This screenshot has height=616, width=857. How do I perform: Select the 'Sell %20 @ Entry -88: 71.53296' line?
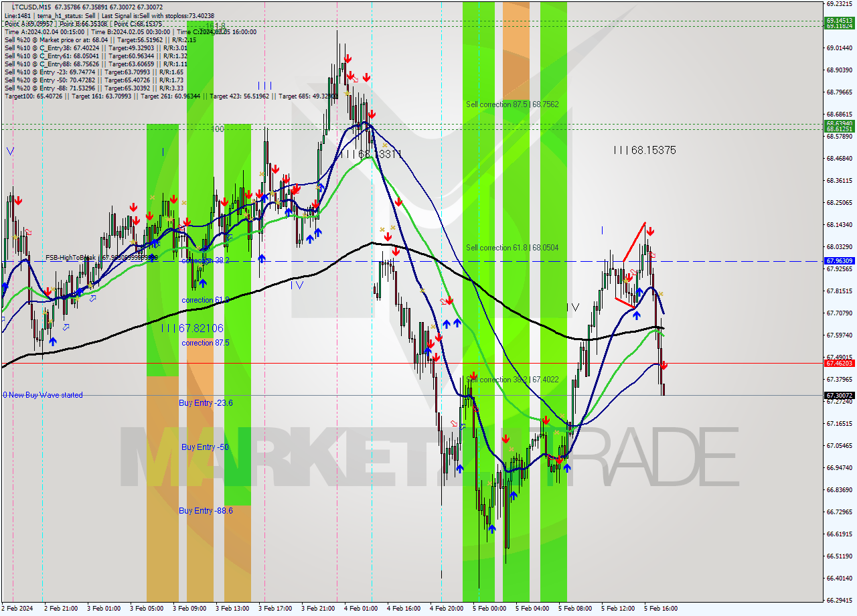tap(94, 88)
